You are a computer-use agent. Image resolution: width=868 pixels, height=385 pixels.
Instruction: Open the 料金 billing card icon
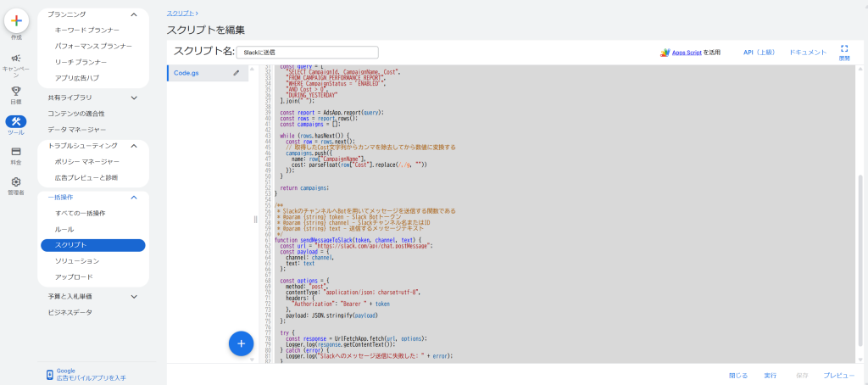point(16,152)
